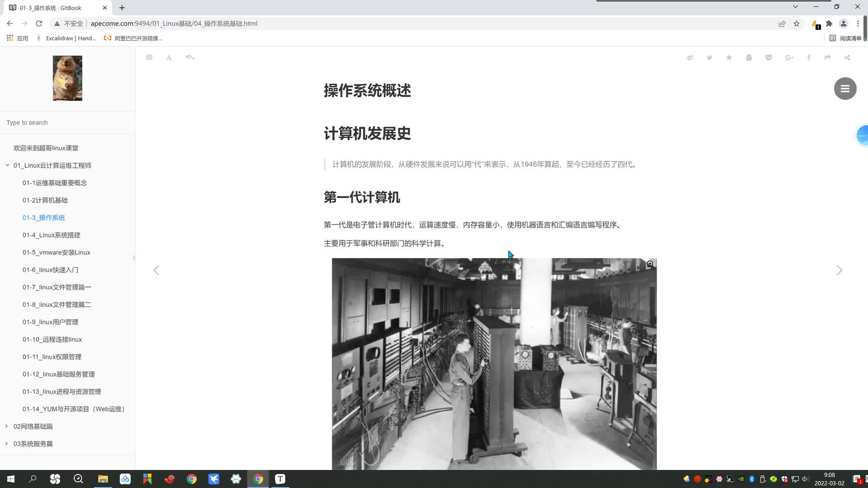
Task: Open the Chrome profile avatar
Action: click(844, 23)
